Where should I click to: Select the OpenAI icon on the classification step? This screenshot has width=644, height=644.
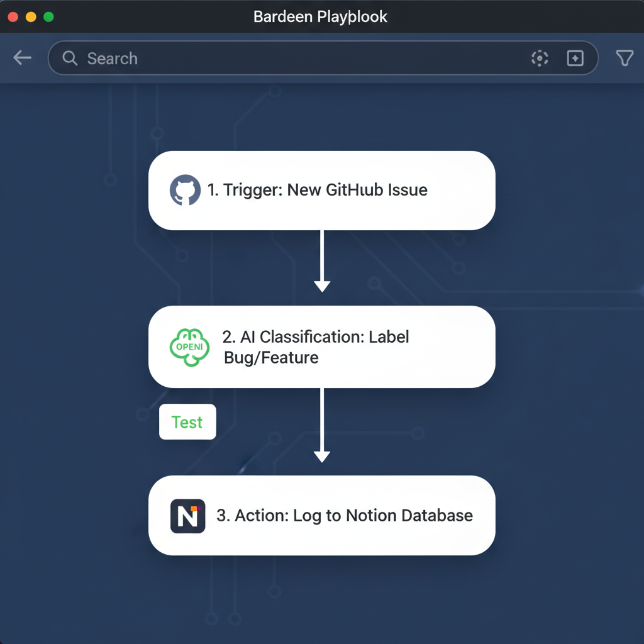tap(187, 346)
